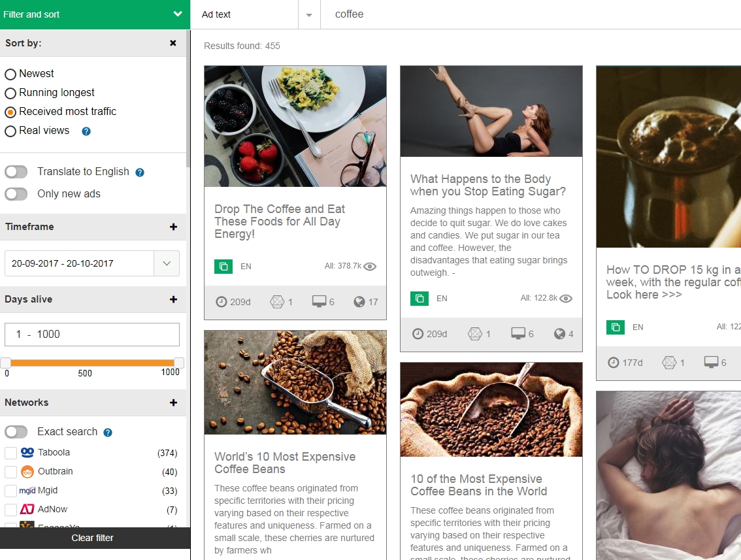Screen dimensions: 741x560
Task: Click the Outbrain logo icon
Action: click(27, 472)
